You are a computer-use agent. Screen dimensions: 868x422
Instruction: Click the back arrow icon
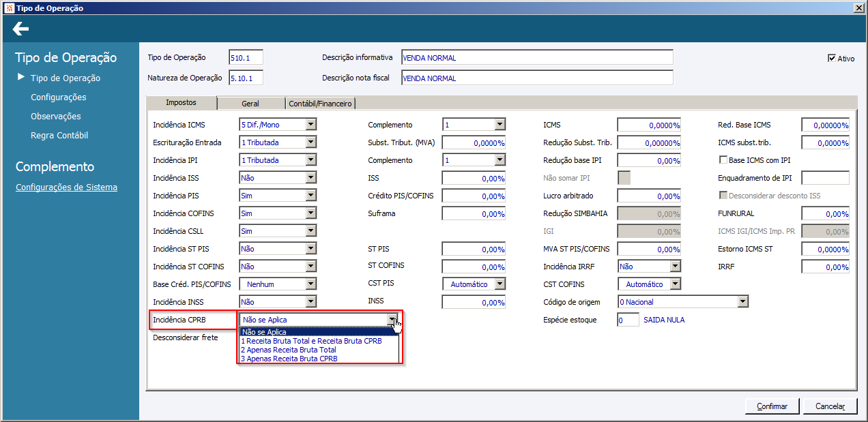coord(20,29)
